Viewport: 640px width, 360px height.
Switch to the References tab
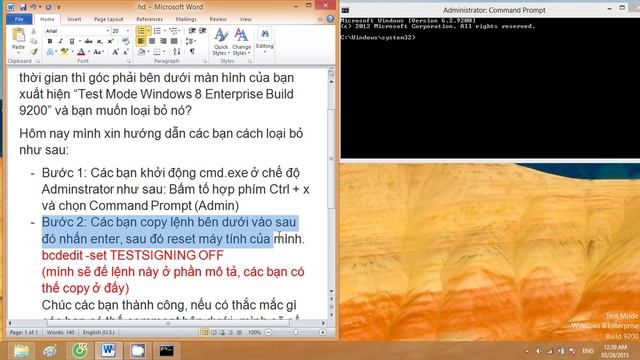point(149,19)
